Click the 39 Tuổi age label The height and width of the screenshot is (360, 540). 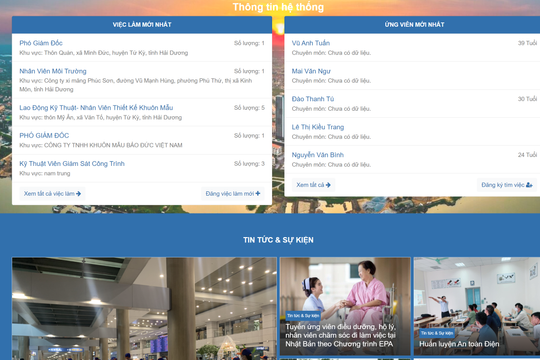click(527, 43)
